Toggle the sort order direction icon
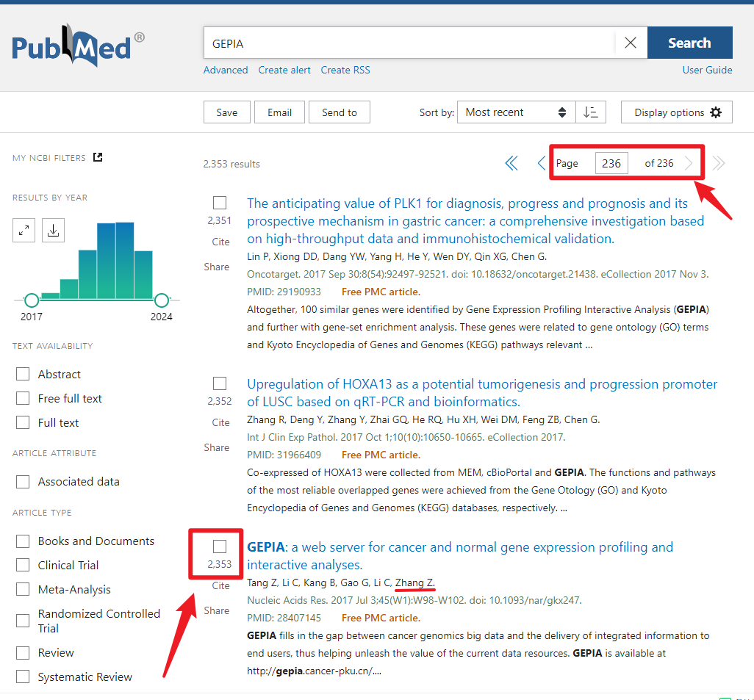This screenshot has height=700, width=754. [x=591, y=112]
